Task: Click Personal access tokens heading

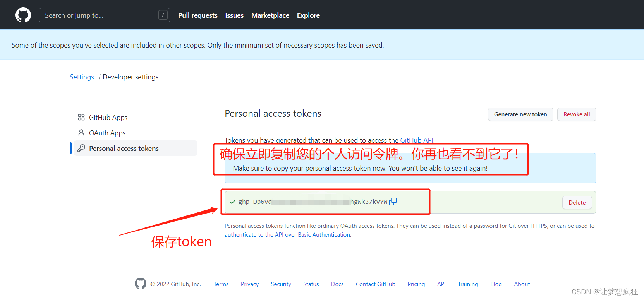Action: click(x=273, y=114)
